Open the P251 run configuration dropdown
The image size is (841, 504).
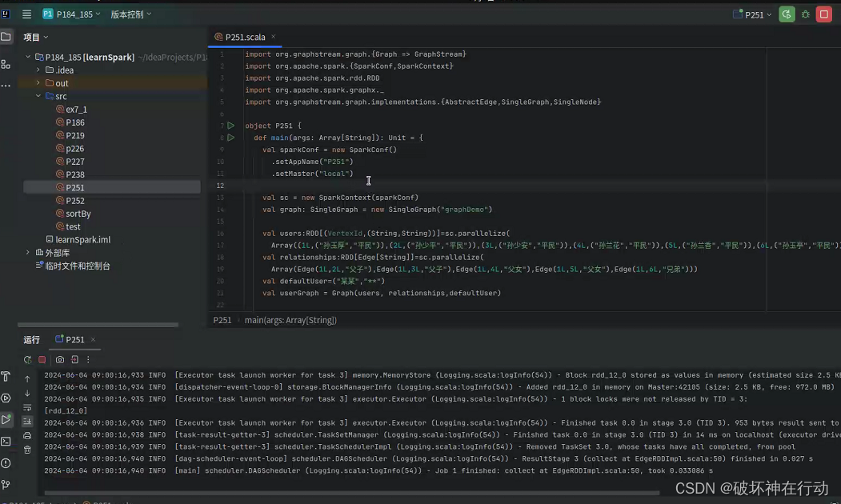tap(752, 14)
